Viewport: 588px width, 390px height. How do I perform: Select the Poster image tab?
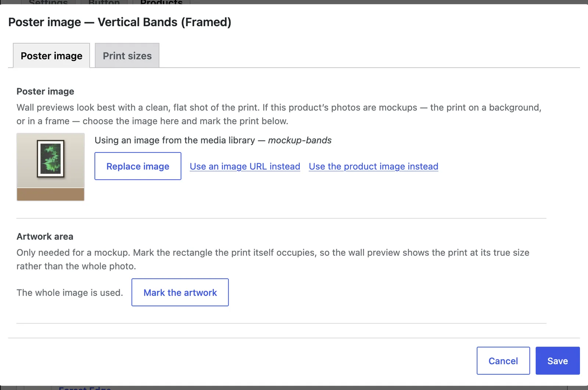click(51, 56)
